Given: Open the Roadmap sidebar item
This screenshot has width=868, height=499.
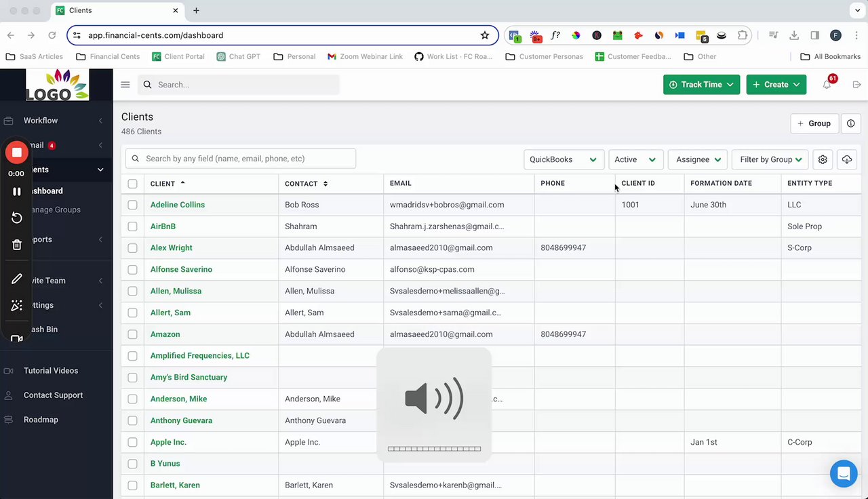Looking at the screenshot, I should click(41, 420).
